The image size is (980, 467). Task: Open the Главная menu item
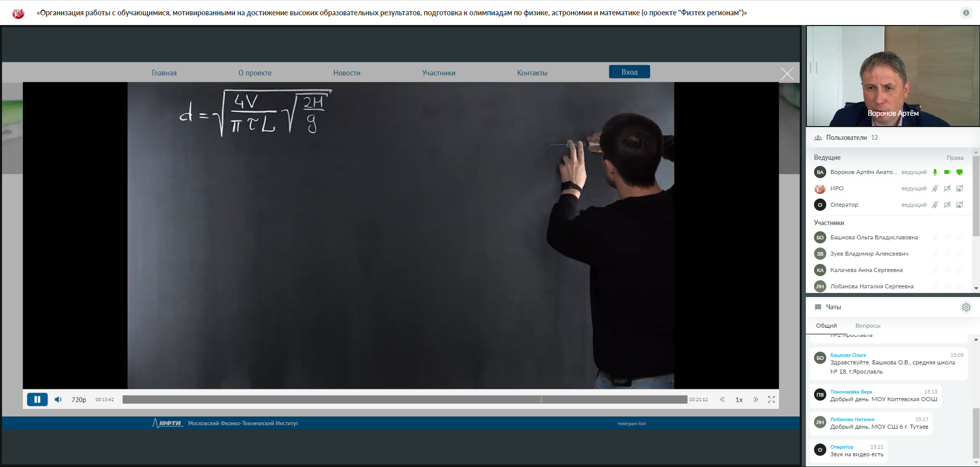click(x=164, y=73)
